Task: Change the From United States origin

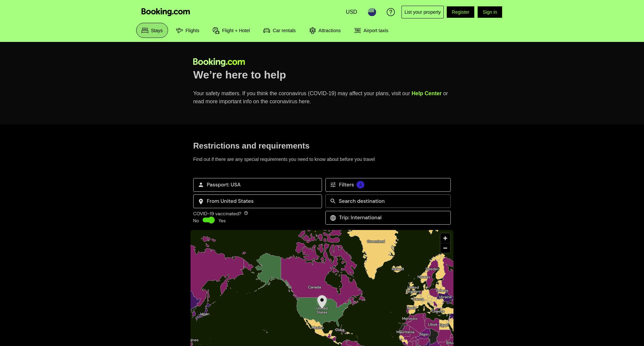Action: 258,201
